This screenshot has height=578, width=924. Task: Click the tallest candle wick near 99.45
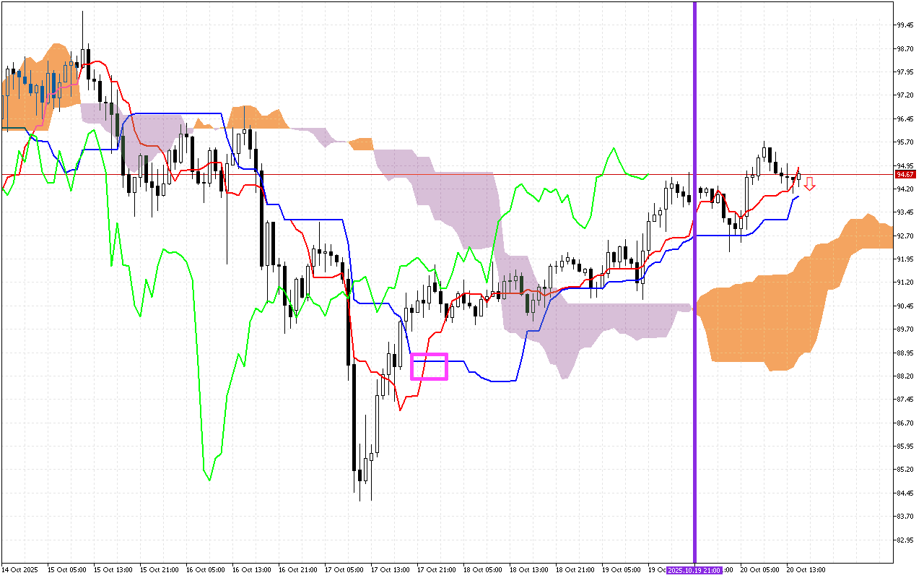pos(82,16)
